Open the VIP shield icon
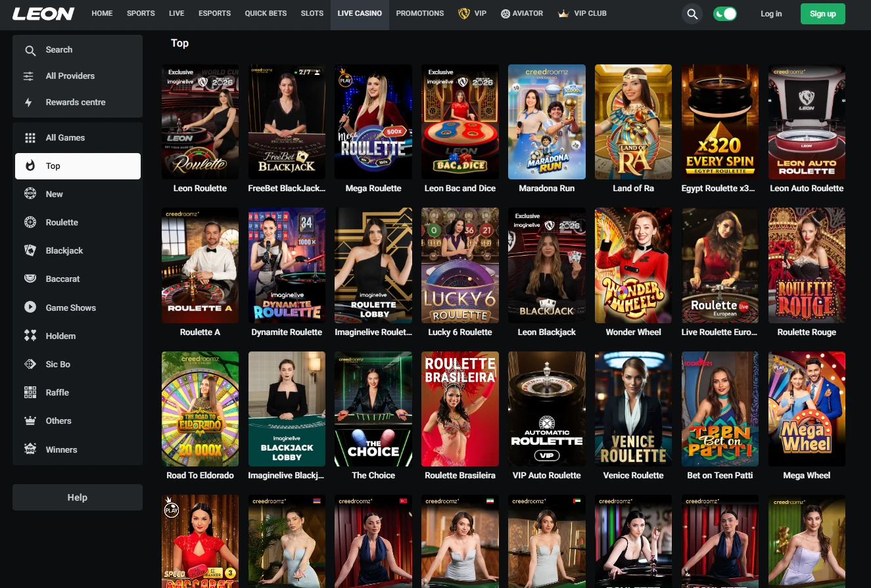This screenshot has height=588, width=871. point(464,13)
